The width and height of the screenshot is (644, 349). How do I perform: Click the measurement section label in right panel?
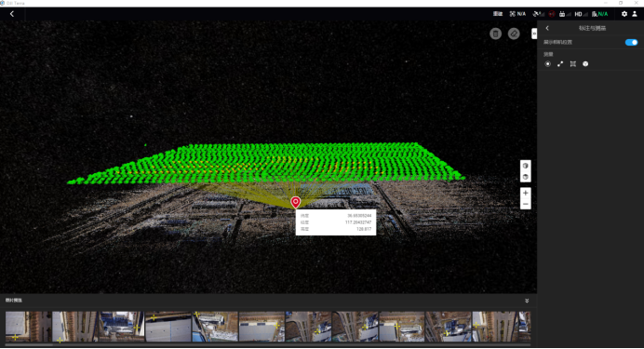548,54
